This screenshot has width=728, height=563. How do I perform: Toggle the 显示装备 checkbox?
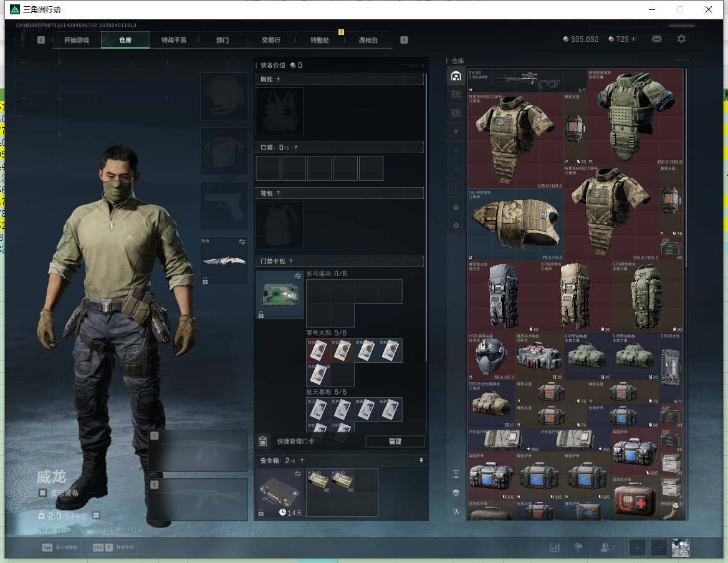pos(42,493)
